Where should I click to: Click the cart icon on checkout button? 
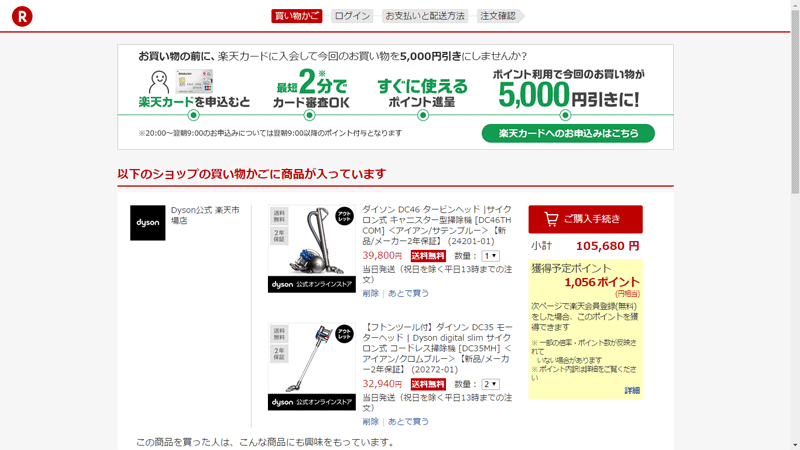point(551,219)
